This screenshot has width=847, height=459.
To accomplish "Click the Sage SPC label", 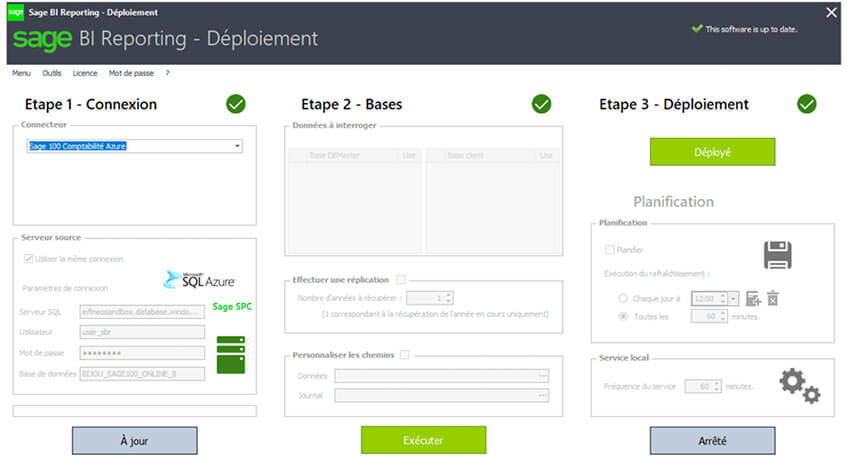I will 232,306.
